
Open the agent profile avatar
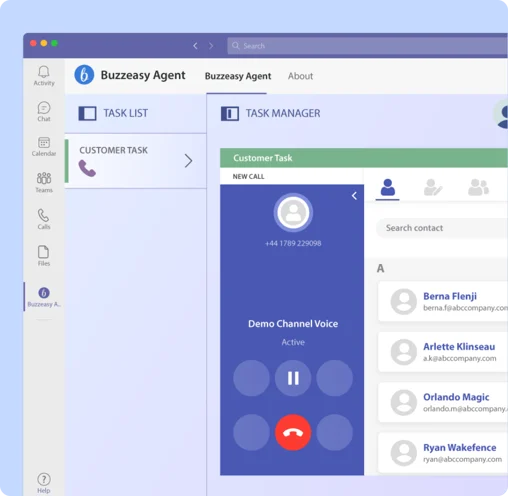(501, 115)
